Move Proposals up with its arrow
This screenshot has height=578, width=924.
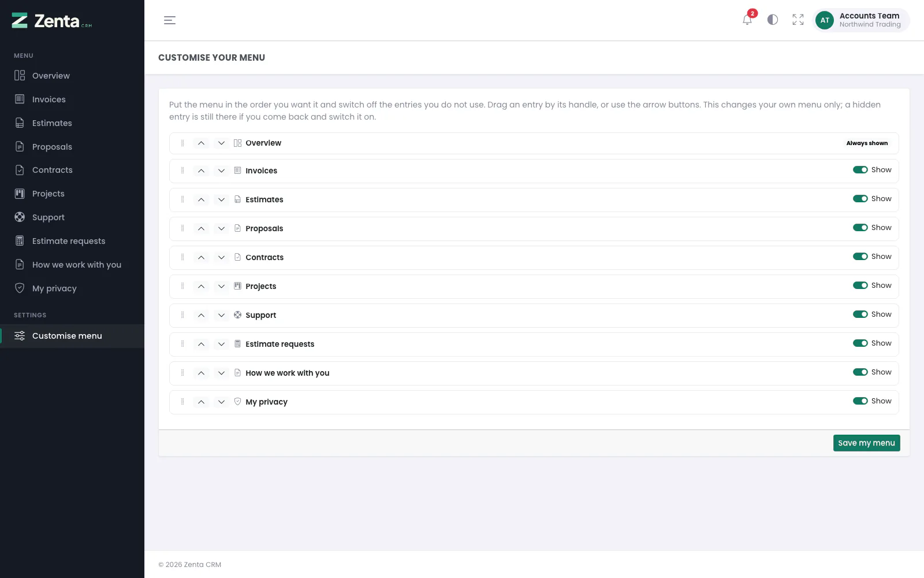(x=201, y=228)
